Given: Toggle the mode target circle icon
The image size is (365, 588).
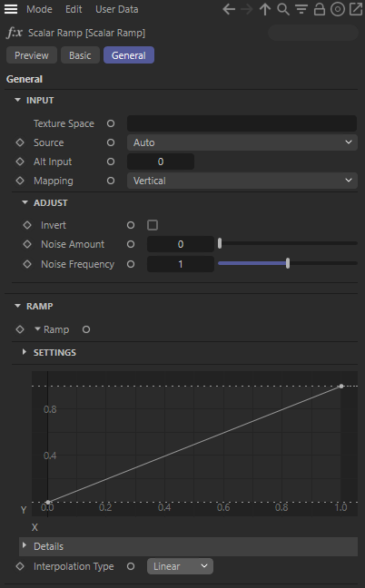Looking at the screenshot, I should click(x=338, y=9).
